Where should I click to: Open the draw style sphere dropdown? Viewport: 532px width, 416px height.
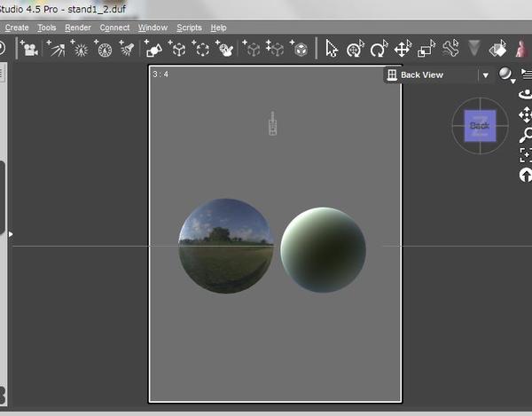(x=506, y=75)
